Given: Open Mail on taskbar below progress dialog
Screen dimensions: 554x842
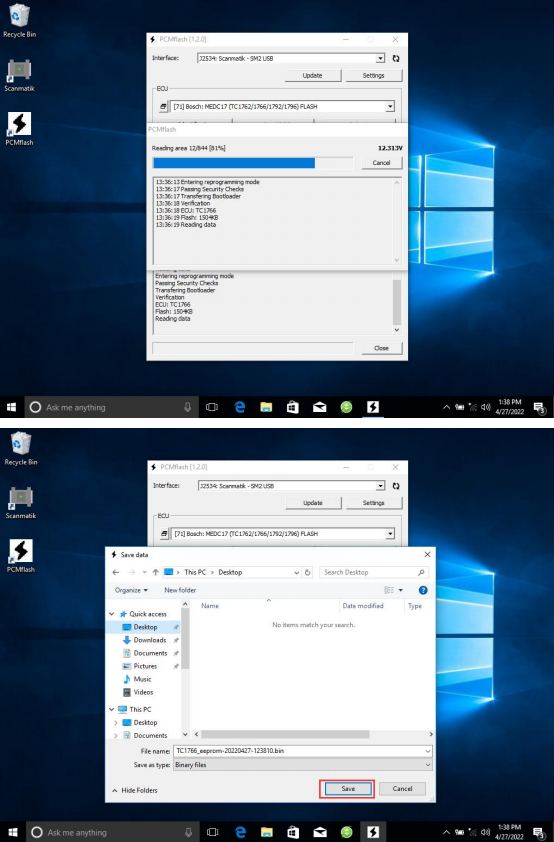Looking at the screenshot, I should [319, 407].
